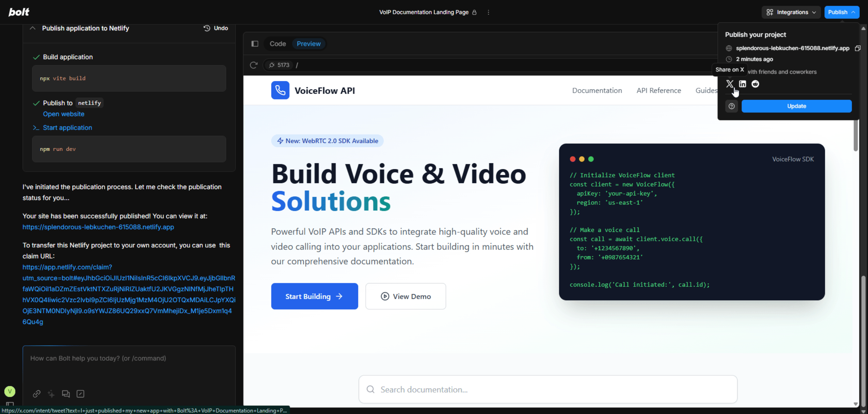The image size is (868, 414).
Task: Click the enhance prompt sparkle icon
Action: point(51,394)
